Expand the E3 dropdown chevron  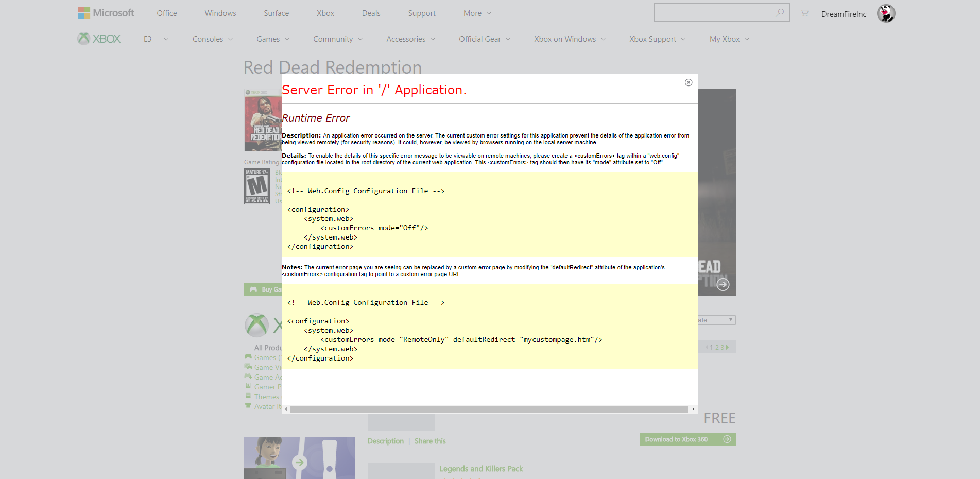(166, 39)
